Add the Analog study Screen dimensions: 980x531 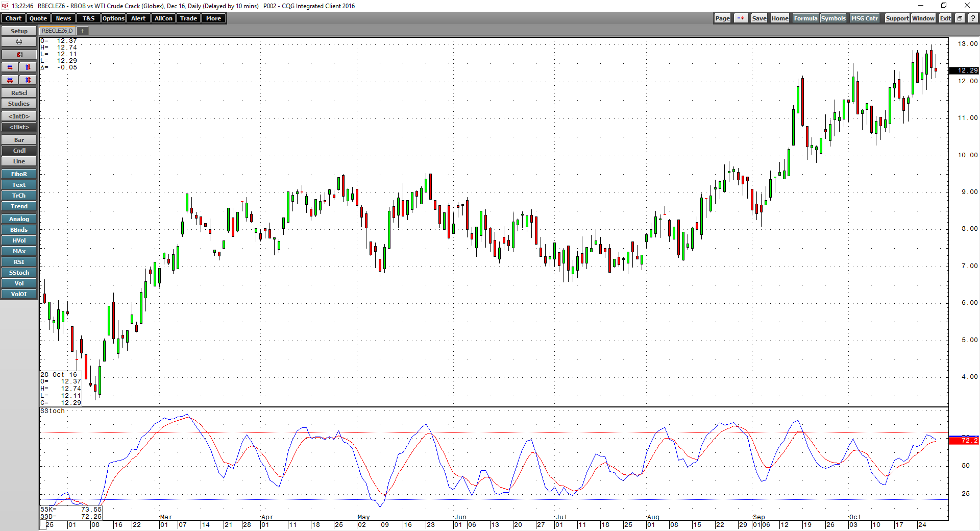click(19, 219)
